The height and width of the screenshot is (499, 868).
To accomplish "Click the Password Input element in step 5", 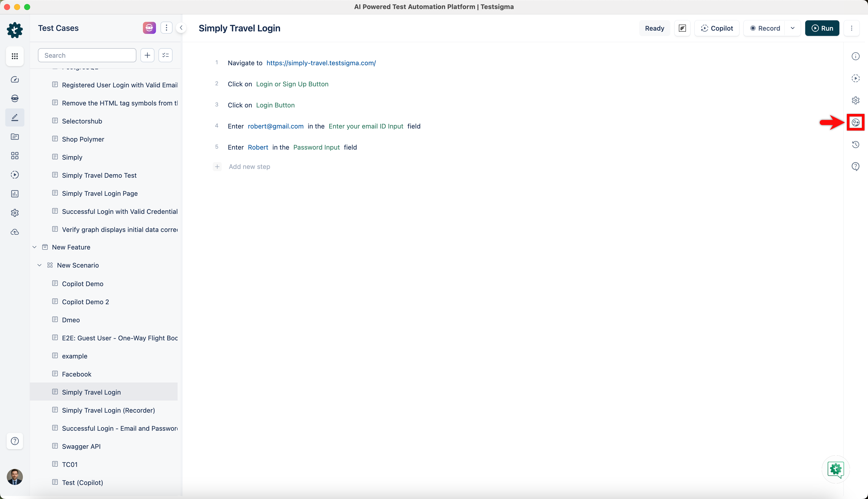I will point(316,147).
